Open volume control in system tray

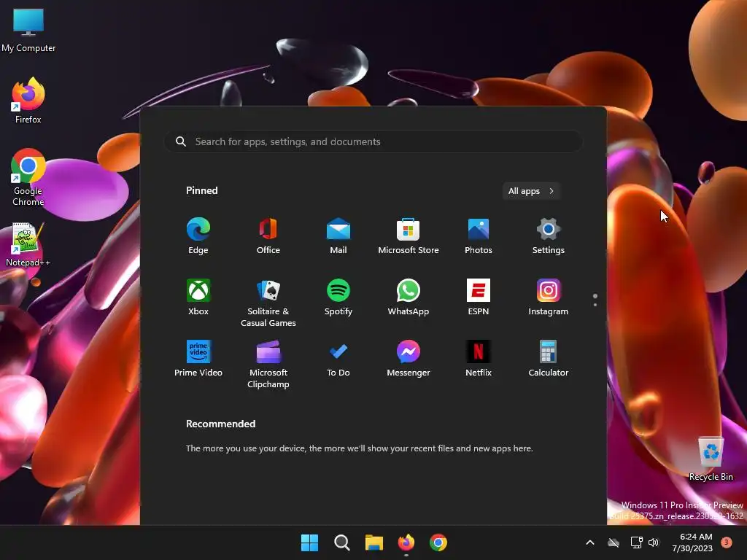(654, 542)
